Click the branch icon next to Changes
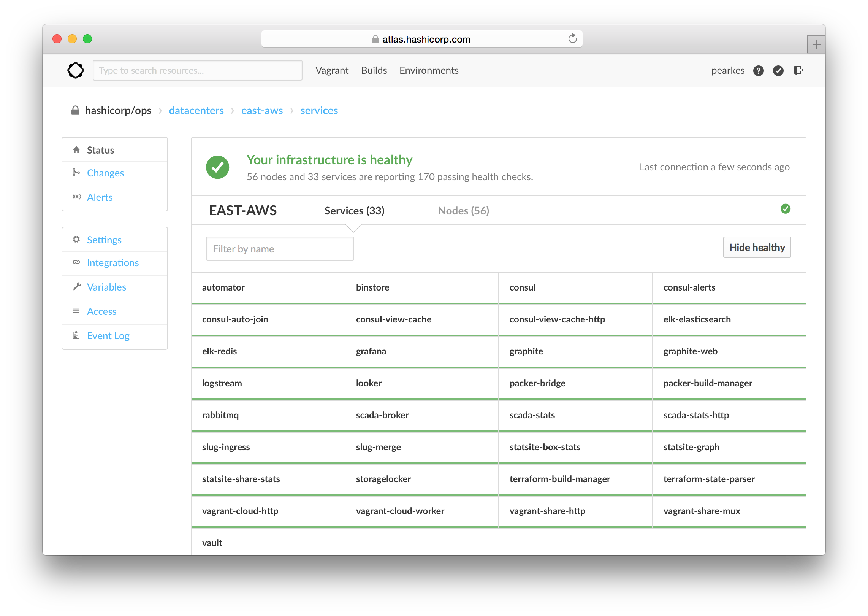Screen dimensions: 868x616 (x=76, y=173)
